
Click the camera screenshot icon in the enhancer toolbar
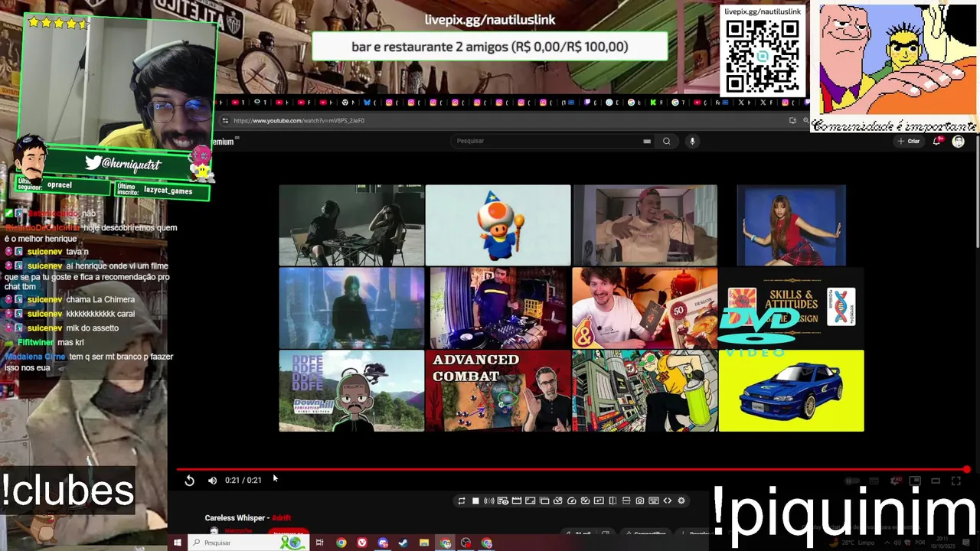(640, 500)
